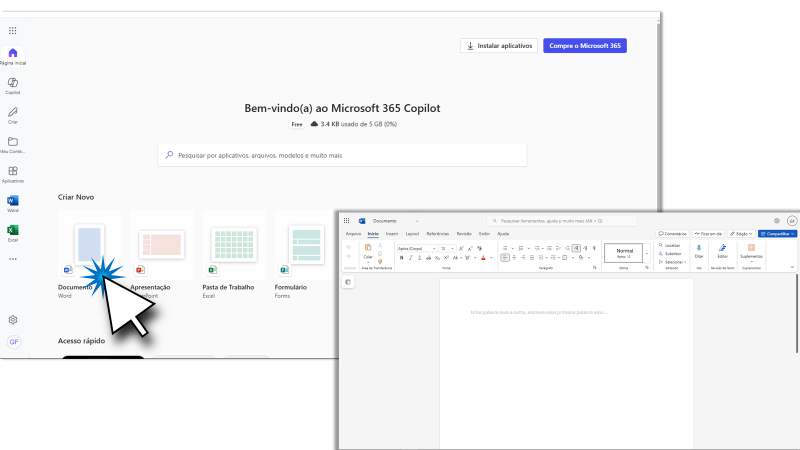This screenshot has width=800, height=450.
Task: Click the numbered list icon
Action: point(521,248)
